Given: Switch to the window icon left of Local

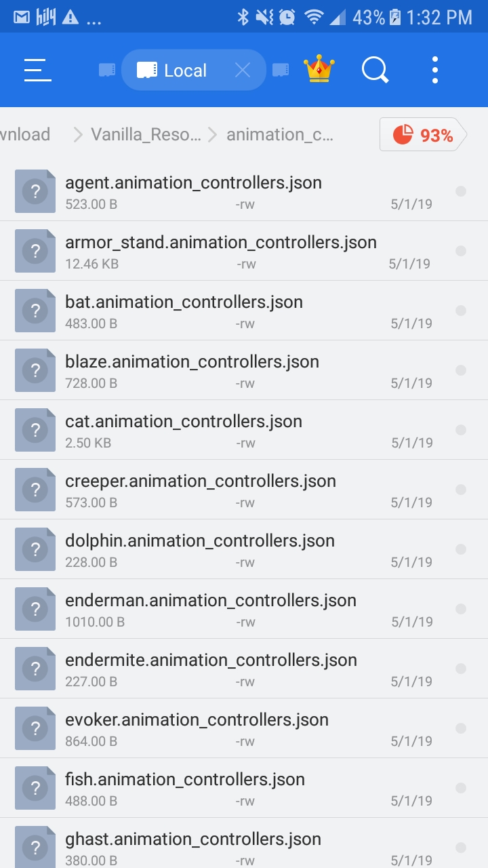Looking at the screenshot, I should pos(106,70).
